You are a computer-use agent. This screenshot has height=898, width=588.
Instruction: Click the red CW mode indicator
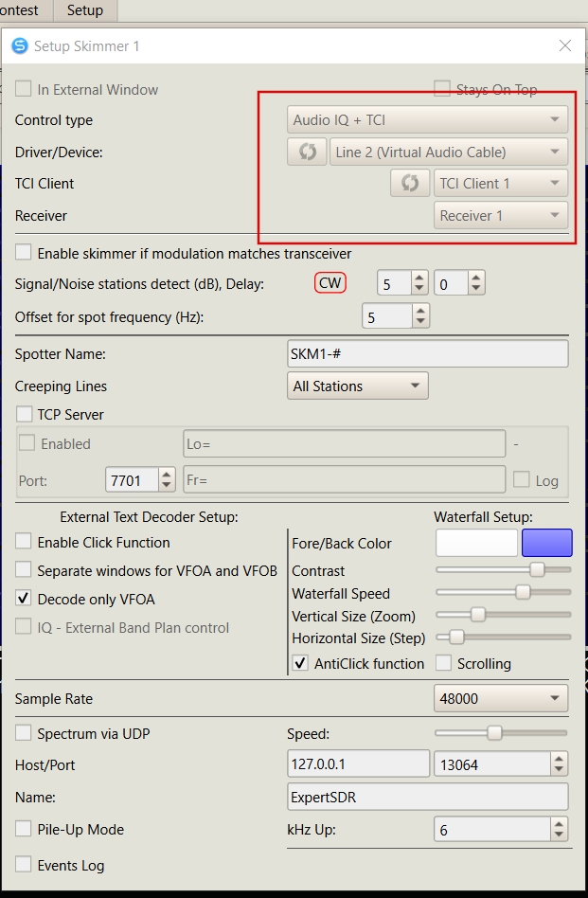tap(330, 283)
